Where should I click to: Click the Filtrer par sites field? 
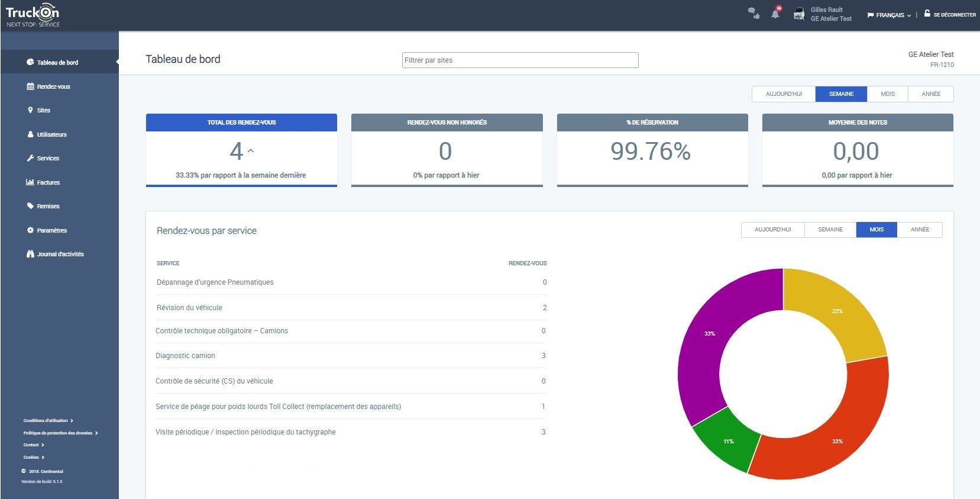(520, 60)
